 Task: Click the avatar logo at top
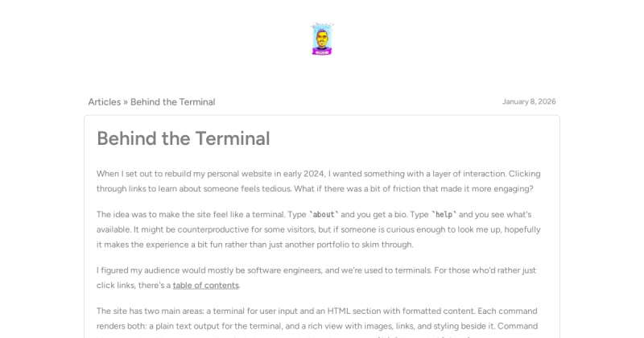[322, 39]
